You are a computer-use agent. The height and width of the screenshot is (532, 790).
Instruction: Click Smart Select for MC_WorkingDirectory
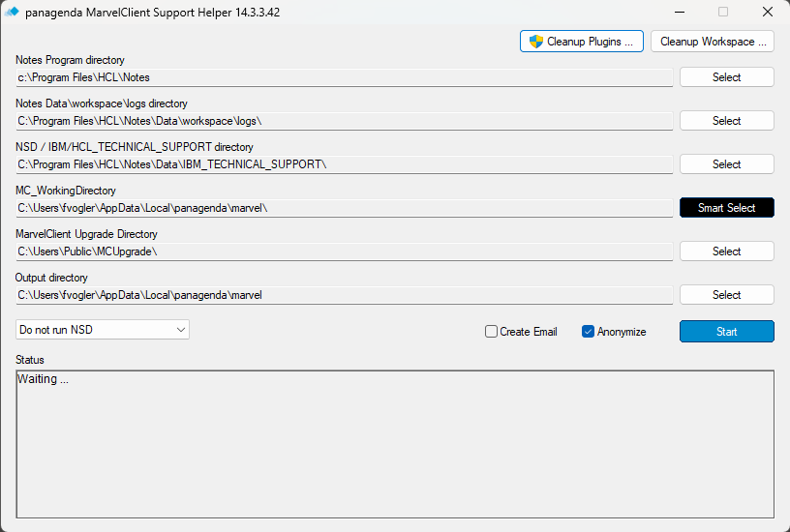(x=726, y=208)
